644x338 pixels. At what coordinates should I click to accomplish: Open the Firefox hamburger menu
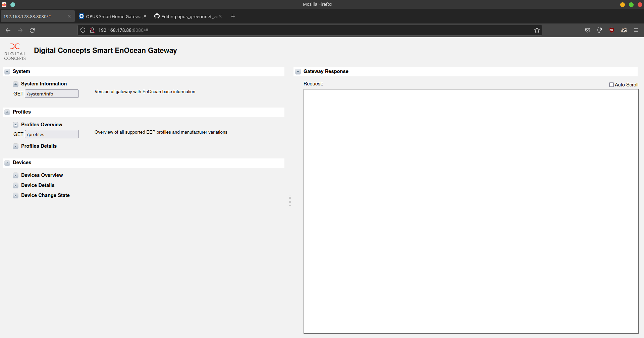point(636,30)
